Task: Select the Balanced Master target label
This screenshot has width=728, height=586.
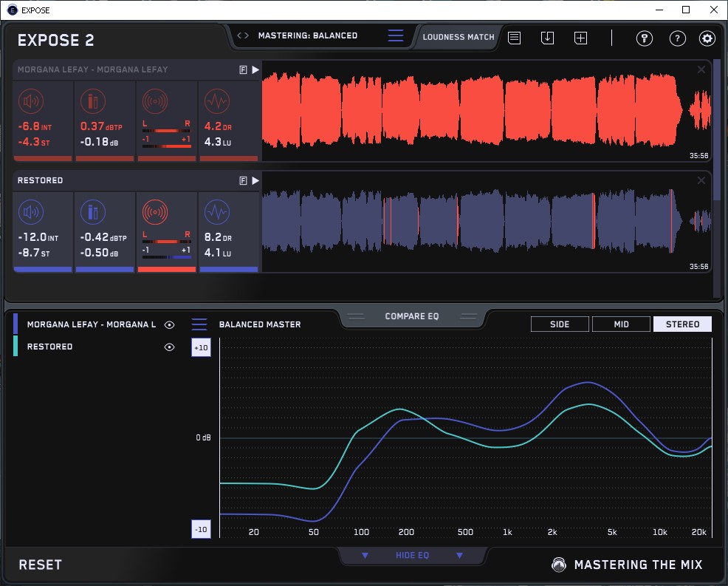Action: pos(260,324)
